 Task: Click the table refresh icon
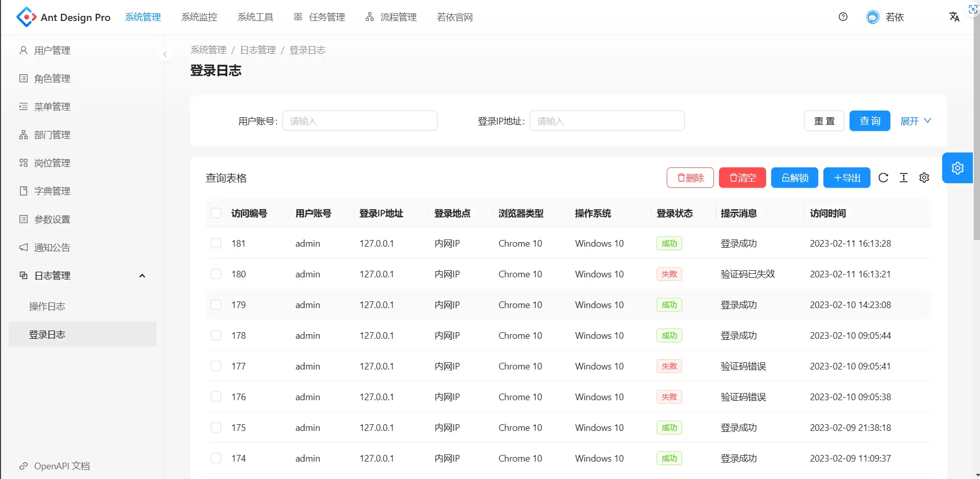[x=883, y=178]
